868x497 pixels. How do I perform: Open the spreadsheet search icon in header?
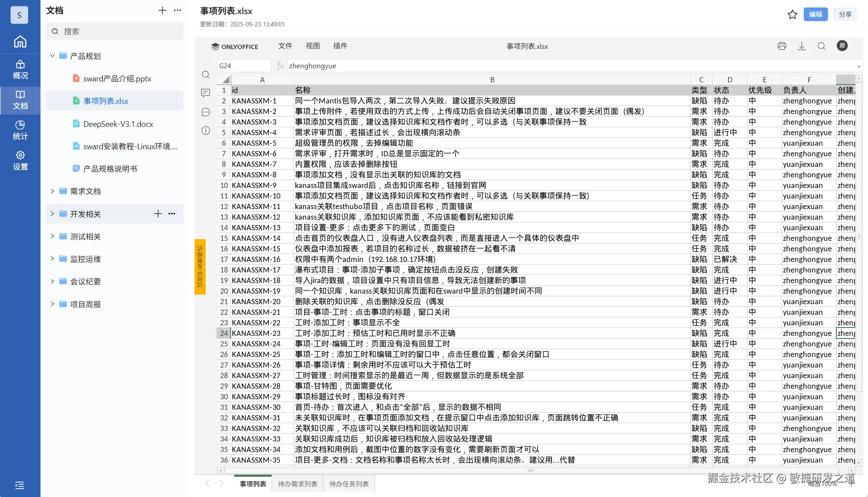(821, 46)
